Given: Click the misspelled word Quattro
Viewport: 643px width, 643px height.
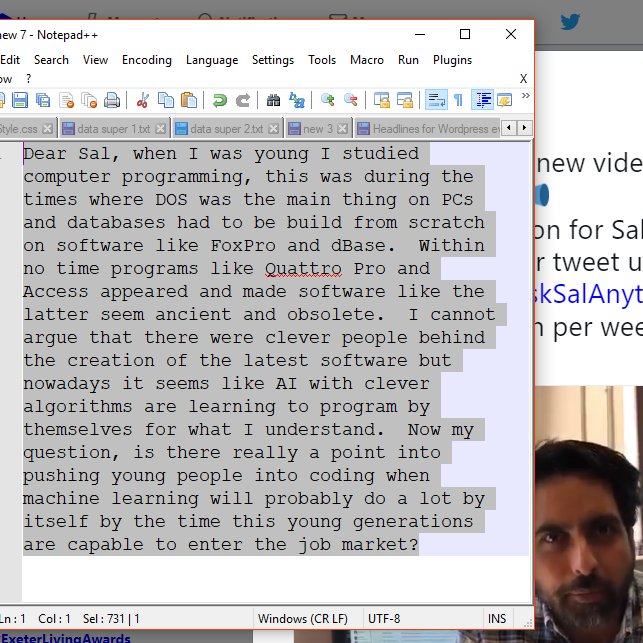Looking at the screenshot, I should pos(303,269).
